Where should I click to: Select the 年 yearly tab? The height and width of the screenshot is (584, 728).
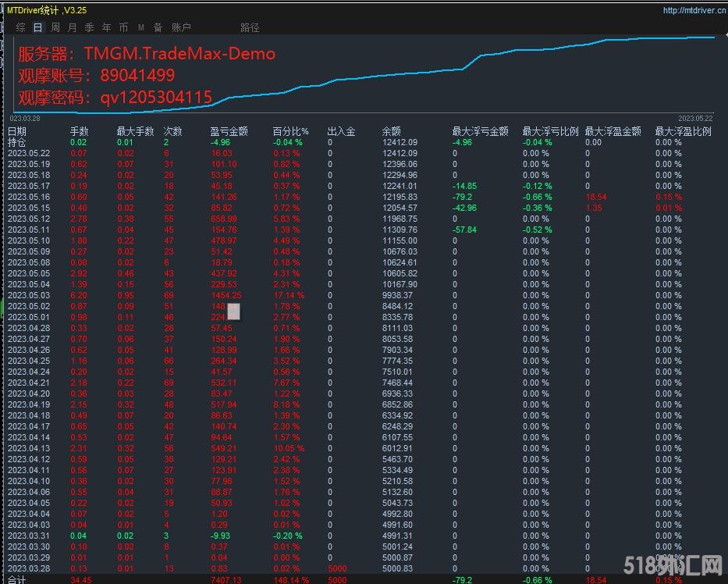click(106, 27)
